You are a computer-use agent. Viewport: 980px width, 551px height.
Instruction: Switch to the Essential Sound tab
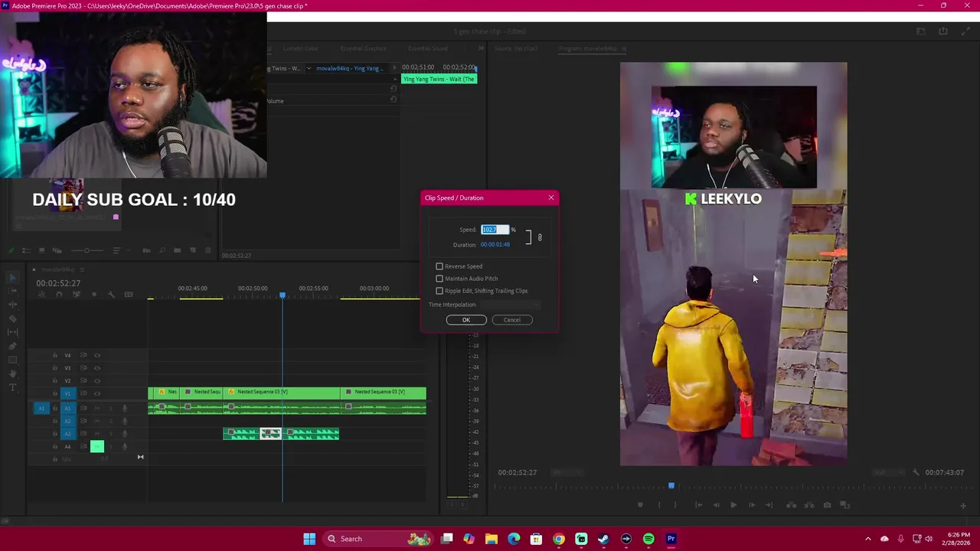point(427,48)
